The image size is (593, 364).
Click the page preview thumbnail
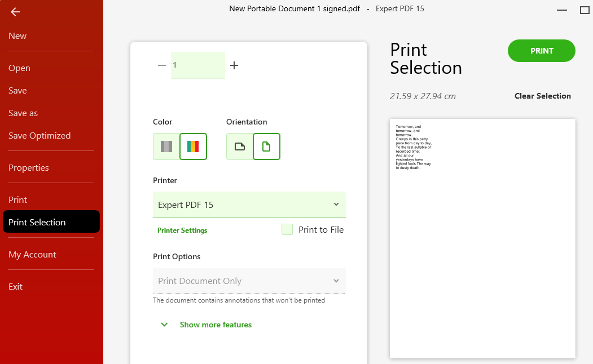[x=482, y=239]
